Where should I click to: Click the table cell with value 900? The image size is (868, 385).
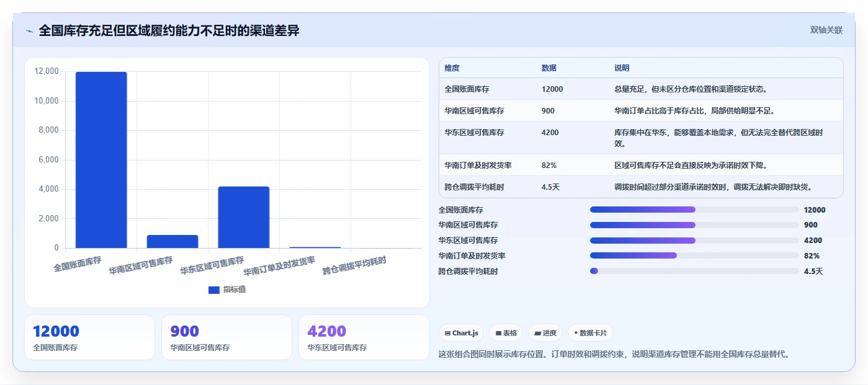click(548, 110)
